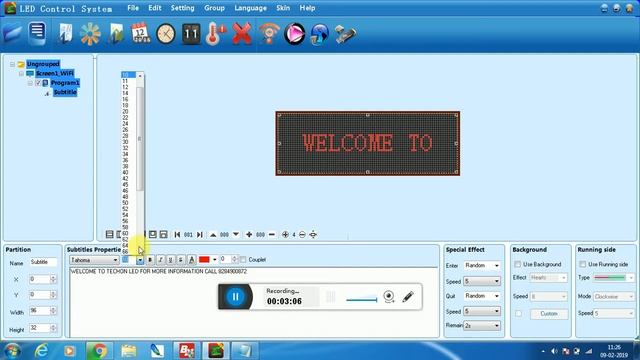Open the Quit Speed dropdown
The width and height of the screenshot is (640, 360).
point(497,311)
